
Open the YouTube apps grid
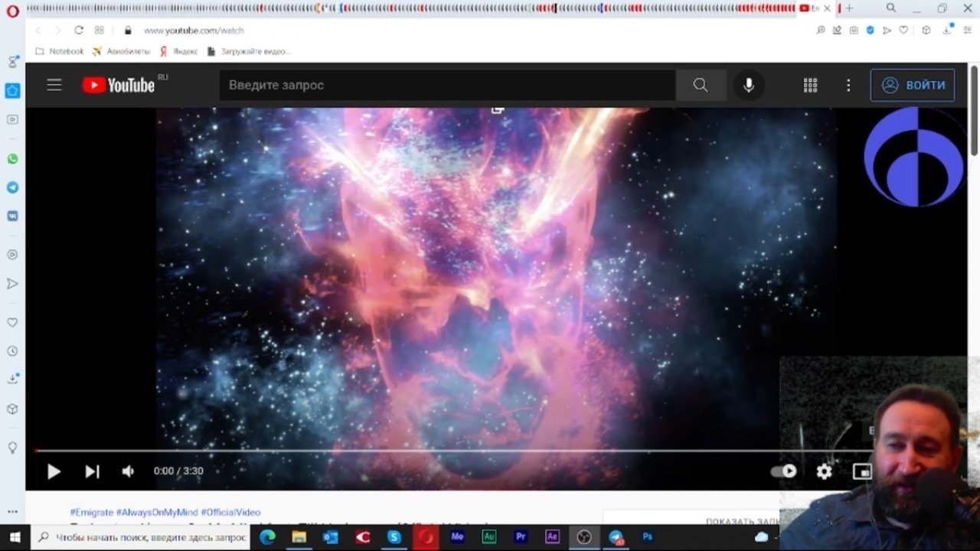[x=810, y=85]
